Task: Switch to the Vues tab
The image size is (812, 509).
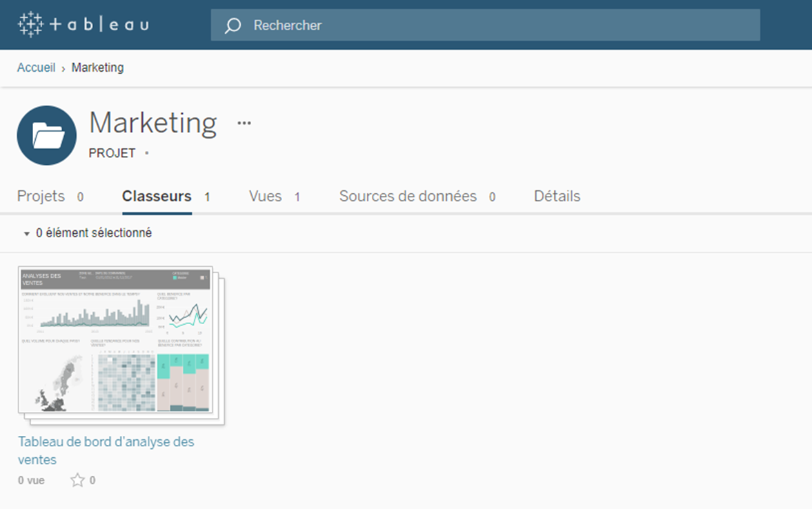Action: (x=264, y=196)
